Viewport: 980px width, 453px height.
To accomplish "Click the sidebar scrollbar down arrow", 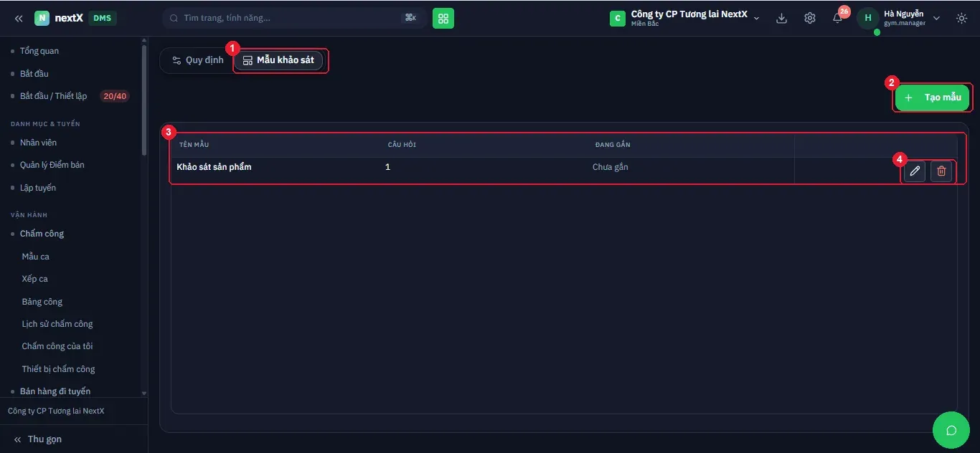I will pos(144,393).
